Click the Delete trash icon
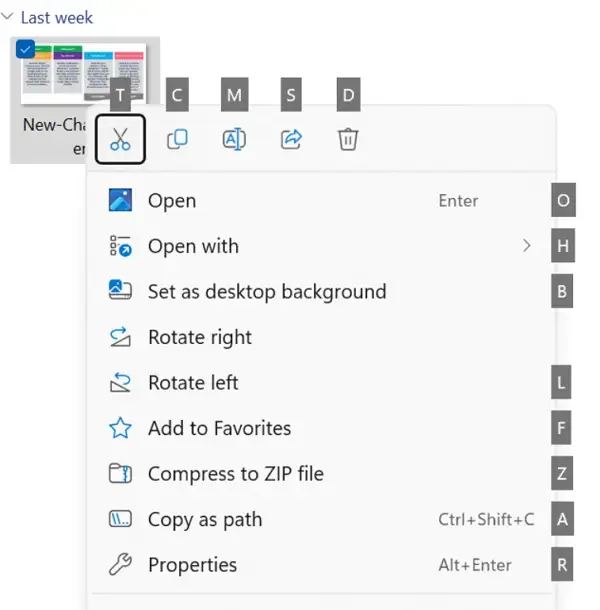Screen dimensions: 600x610 pos(347,139)
